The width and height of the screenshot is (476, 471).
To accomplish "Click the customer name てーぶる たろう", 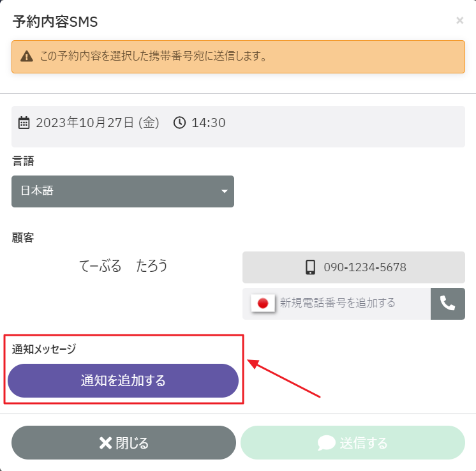I will (123, 266).
